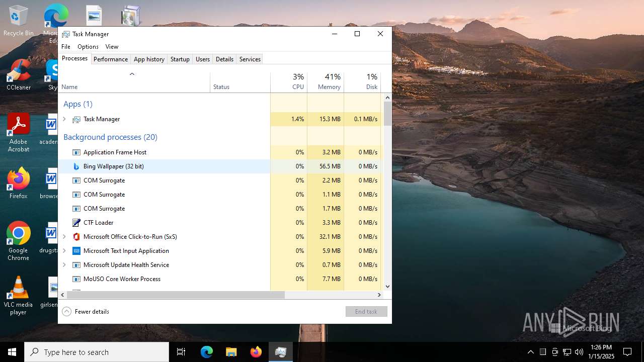Expand Microsoft Office Click-to-Run (SxS) group
The image size is (644, 362).
tap(64, 237)
